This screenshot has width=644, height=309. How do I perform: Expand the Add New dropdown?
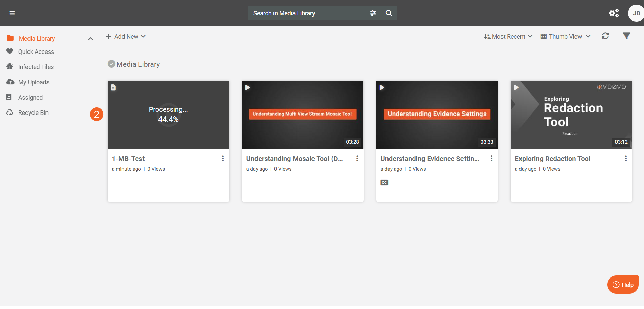tap(126, 36)
